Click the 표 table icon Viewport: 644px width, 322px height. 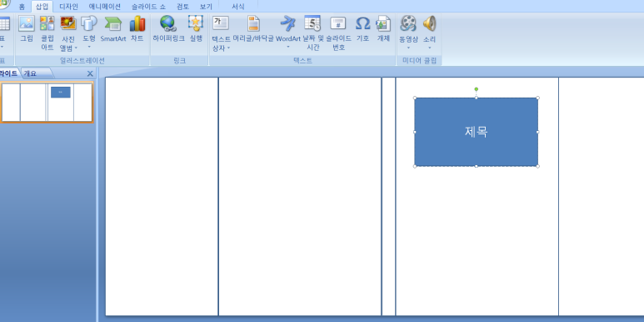3,24
